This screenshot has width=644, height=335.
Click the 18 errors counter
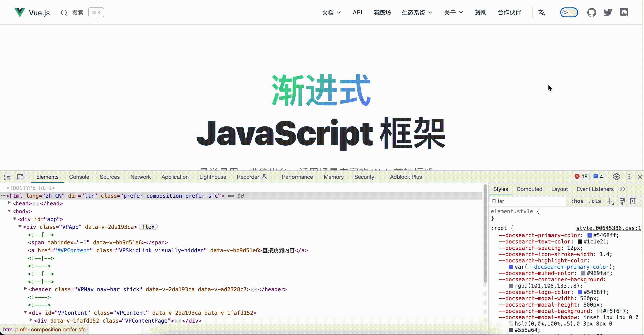581,177
